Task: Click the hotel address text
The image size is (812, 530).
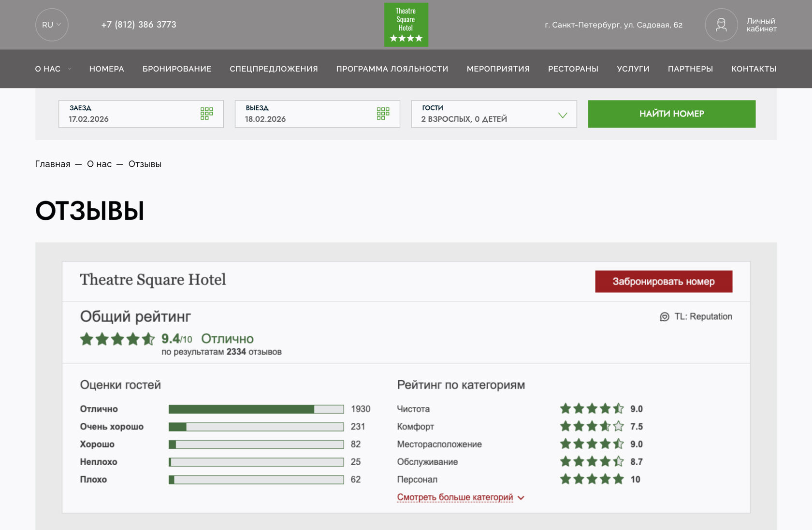Action: coord(613,25)
